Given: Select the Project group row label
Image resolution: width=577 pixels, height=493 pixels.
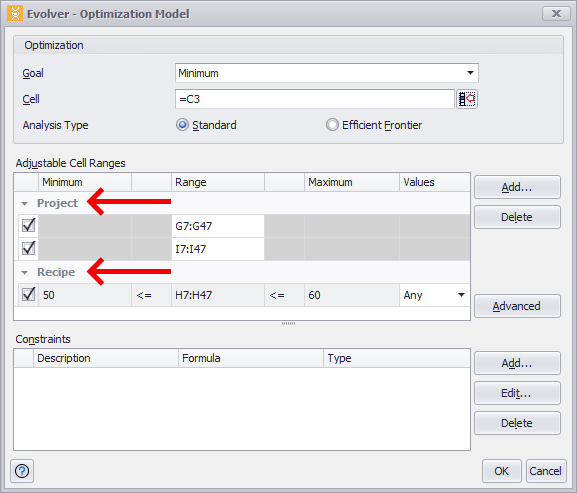Looking at the screenshot, I should click(x=57, y=203).
